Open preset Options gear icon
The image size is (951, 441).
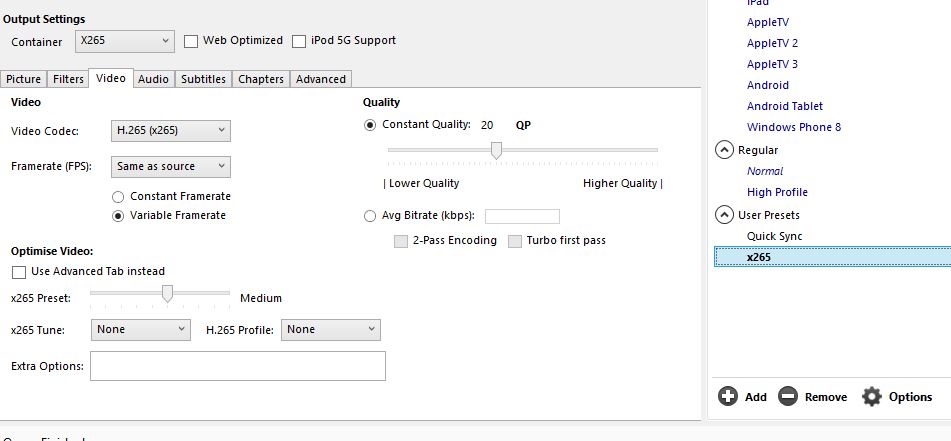[x=872, y=397]
